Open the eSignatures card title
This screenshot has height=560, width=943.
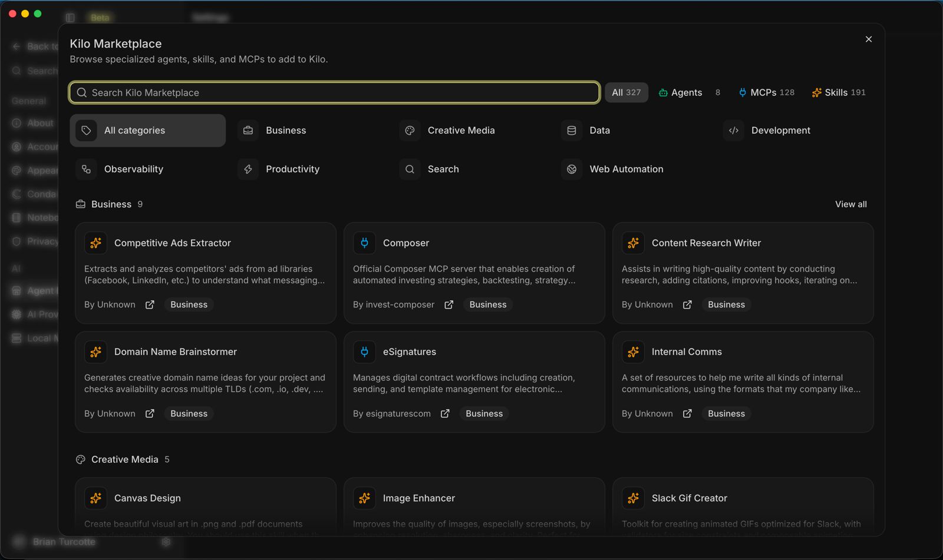[410, 352]
